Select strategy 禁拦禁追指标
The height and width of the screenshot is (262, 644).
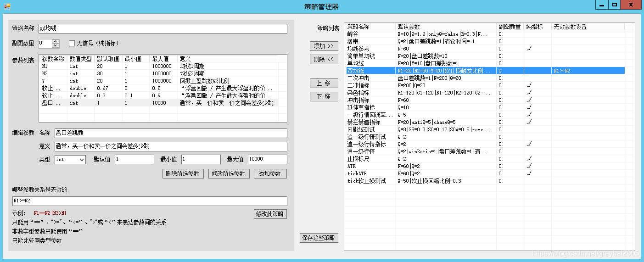coord(485,122)
